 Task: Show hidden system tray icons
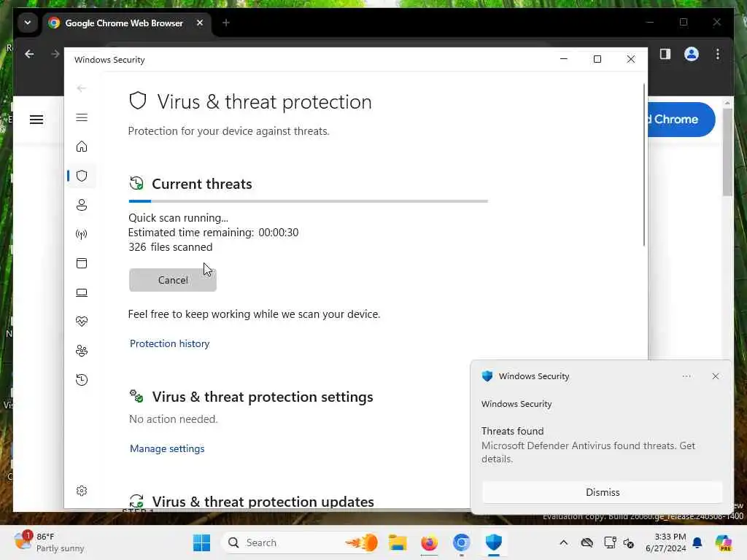click(564, 542)
